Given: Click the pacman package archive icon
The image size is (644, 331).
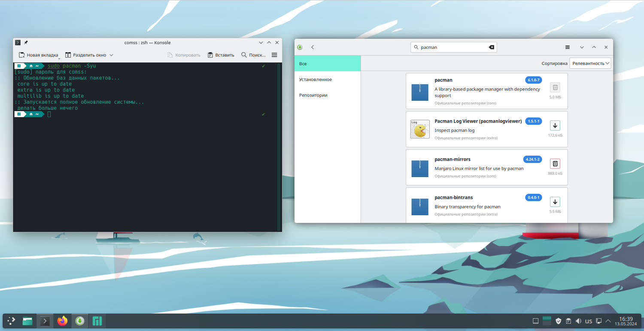Looking at the screenshot, I should click(420, 92).
